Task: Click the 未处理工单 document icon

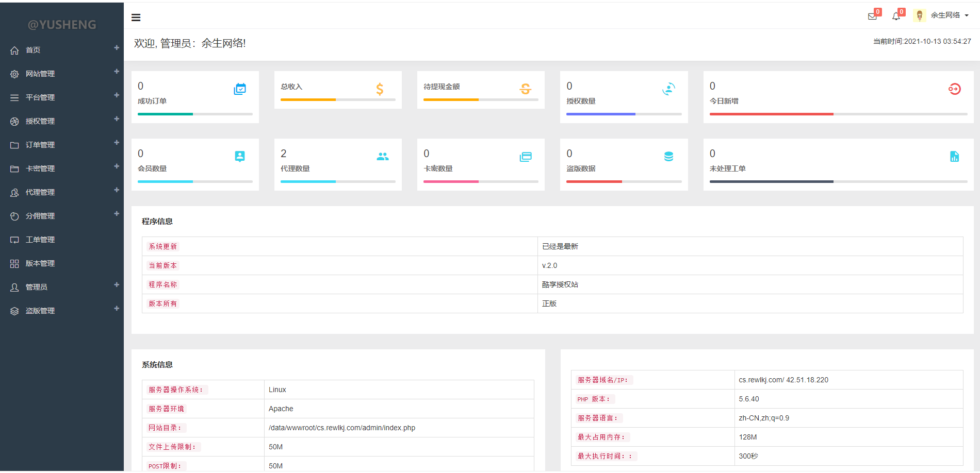Action: (954, 157)
